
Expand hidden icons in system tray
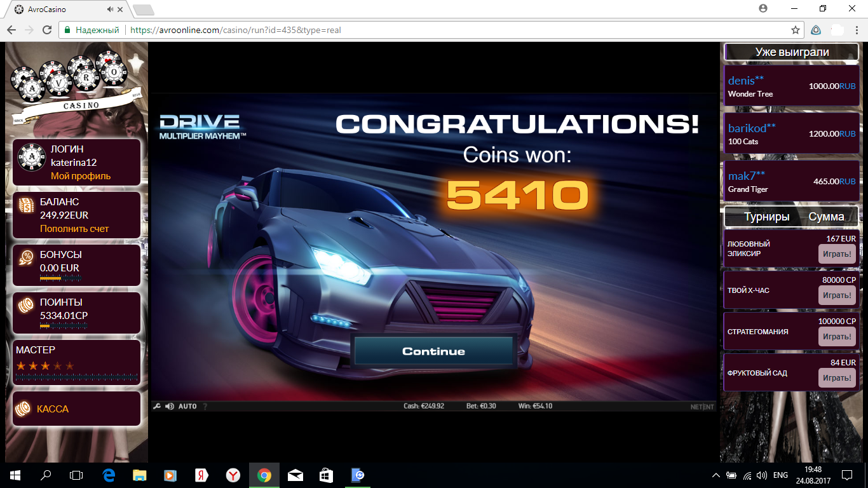pos(715,475)
